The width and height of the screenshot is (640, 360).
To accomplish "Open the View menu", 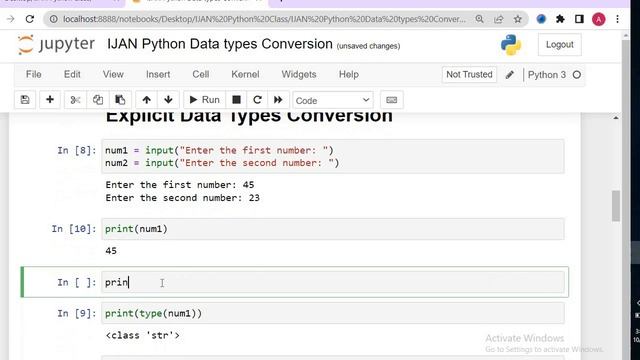I will pyautogui.click(x=113, y=74).
